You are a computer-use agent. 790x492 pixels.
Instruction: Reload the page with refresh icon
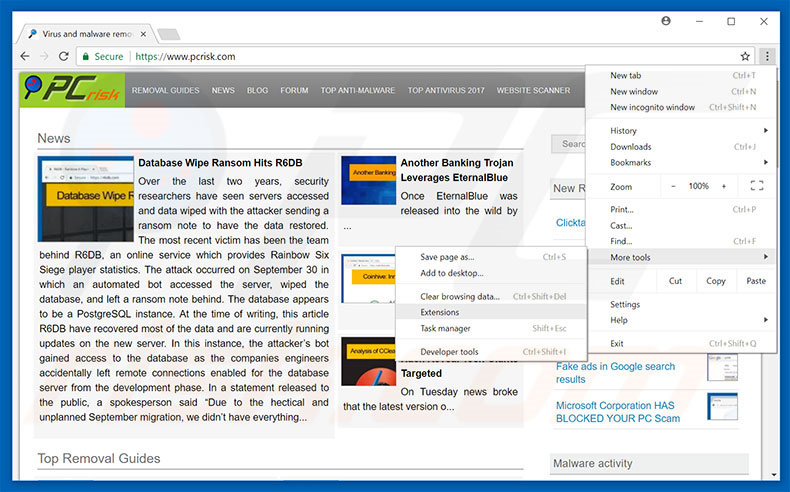[x=63, y=56]
